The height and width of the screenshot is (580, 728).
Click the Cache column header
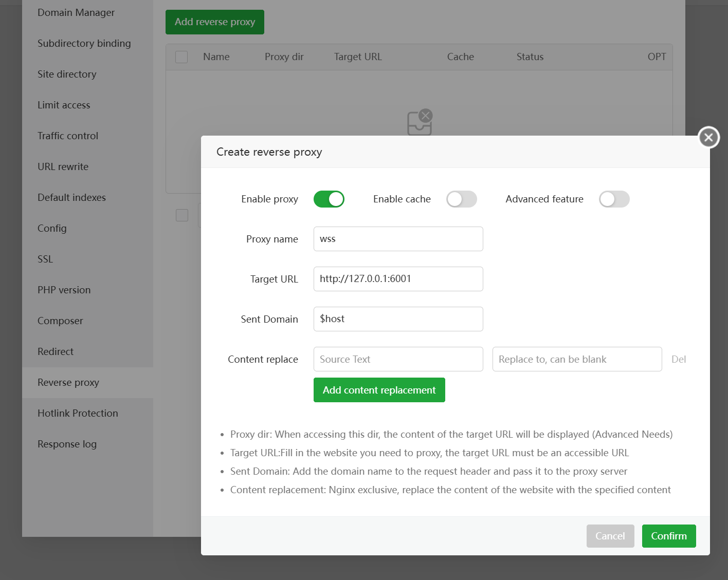click(x=461, y=57)
